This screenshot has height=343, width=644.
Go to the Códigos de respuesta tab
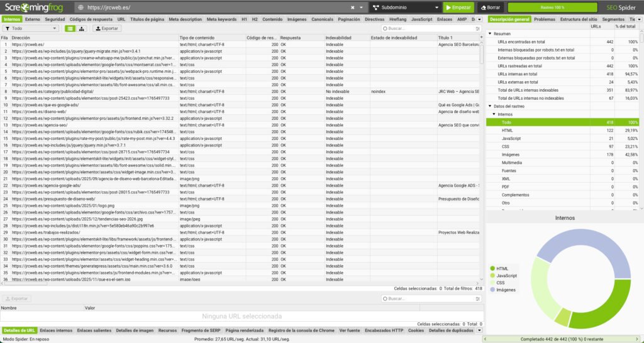(91, 19)
